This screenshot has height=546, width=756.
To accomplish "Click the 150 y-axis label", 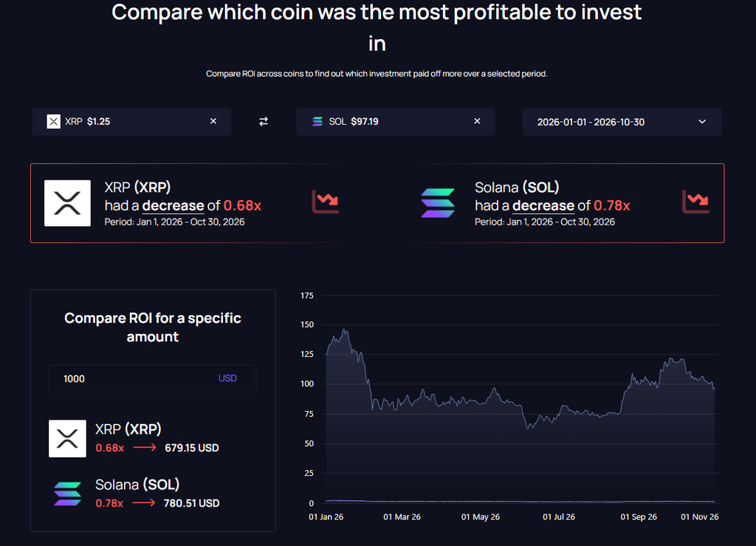I will pos(307,324).
